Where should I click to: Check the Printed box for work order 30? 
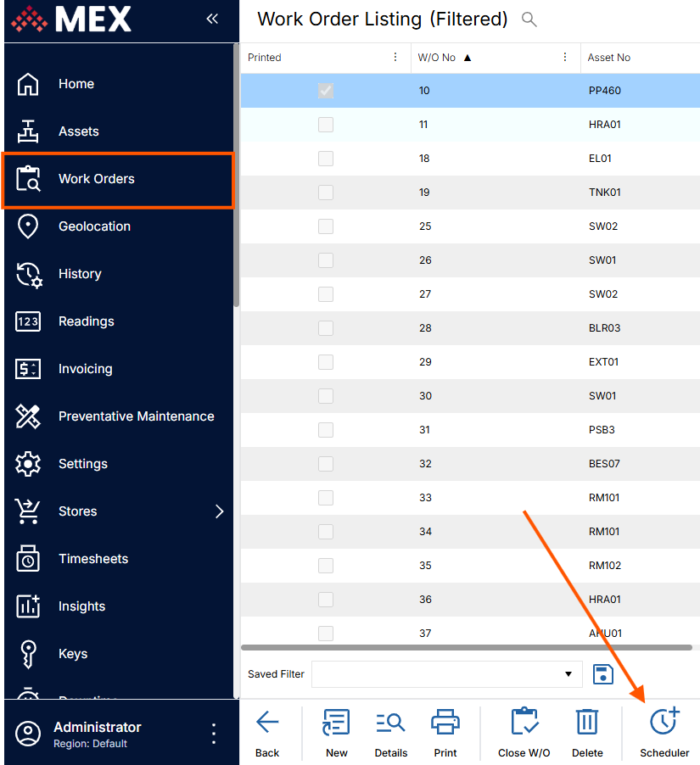[x=326, y=396]
